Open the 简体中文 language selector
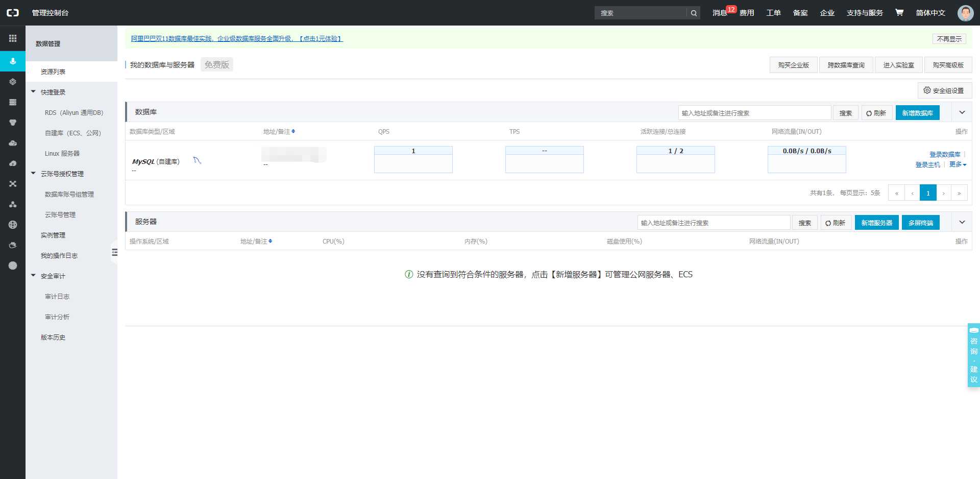The width and height of the screenshot is (980, 479). click(x=930, y=13)
